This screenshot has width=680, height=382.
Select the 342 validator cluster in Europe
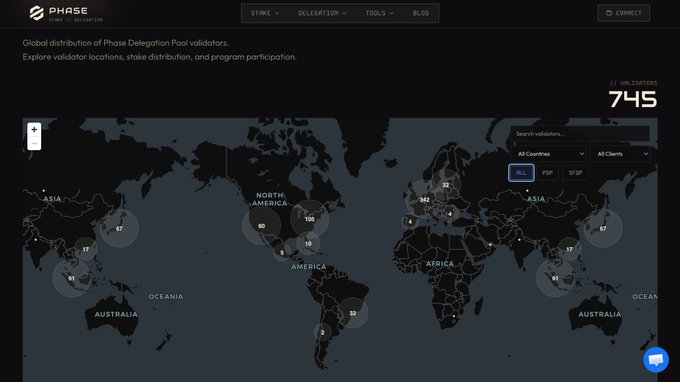coord(425,200)
